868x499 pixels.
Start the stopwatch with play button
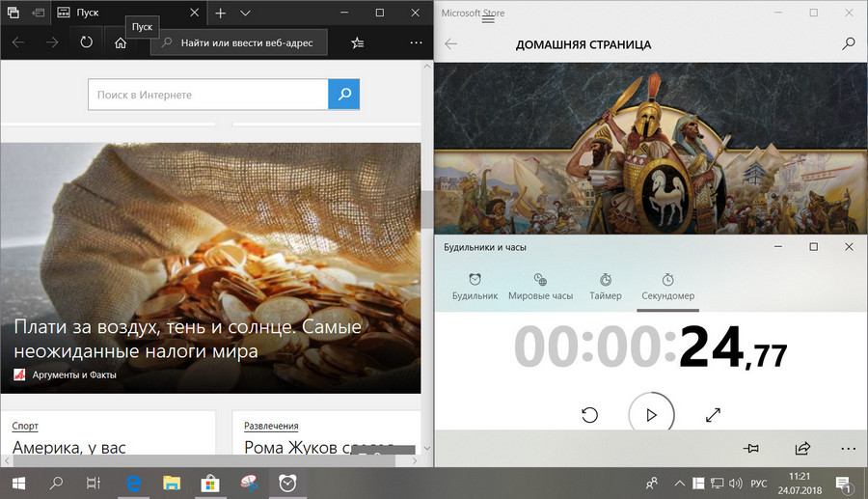click(652, 414)
